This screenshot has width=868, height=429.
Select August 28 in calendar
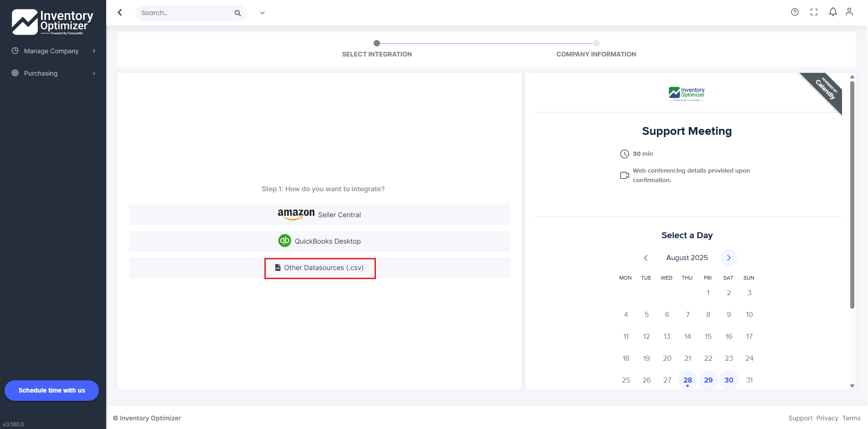[688, 380]
